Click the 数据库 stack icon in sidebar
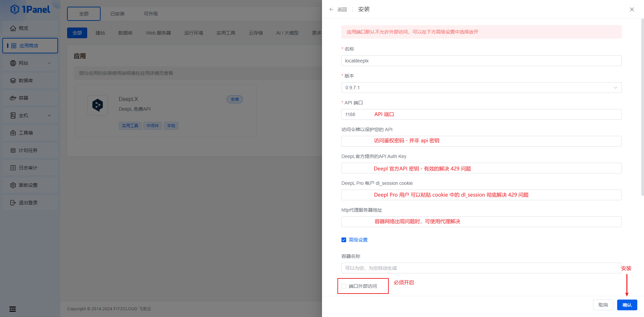 [13, 81]
